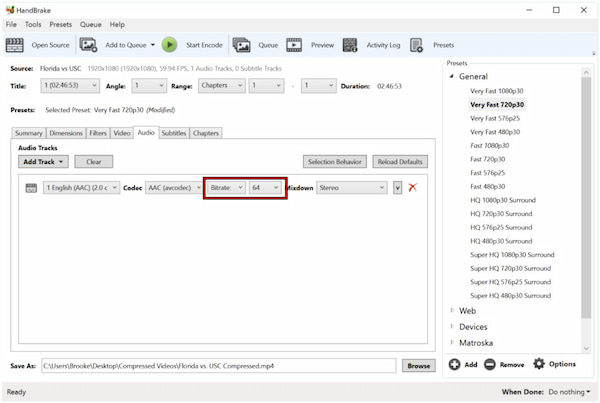Open the When Done Do nothing dropdown
The image size is (600, 403).
[x=569, y=392]
